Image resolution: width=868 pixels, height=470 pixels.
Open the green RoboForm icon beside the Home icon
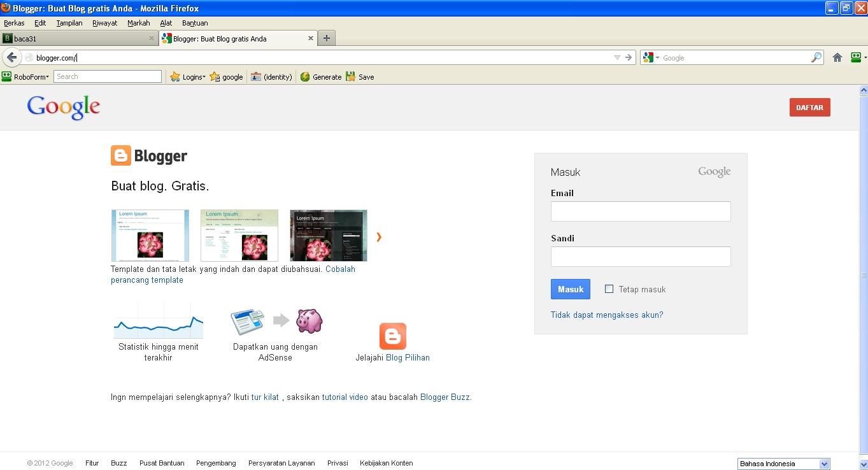(x=856, y=57)
